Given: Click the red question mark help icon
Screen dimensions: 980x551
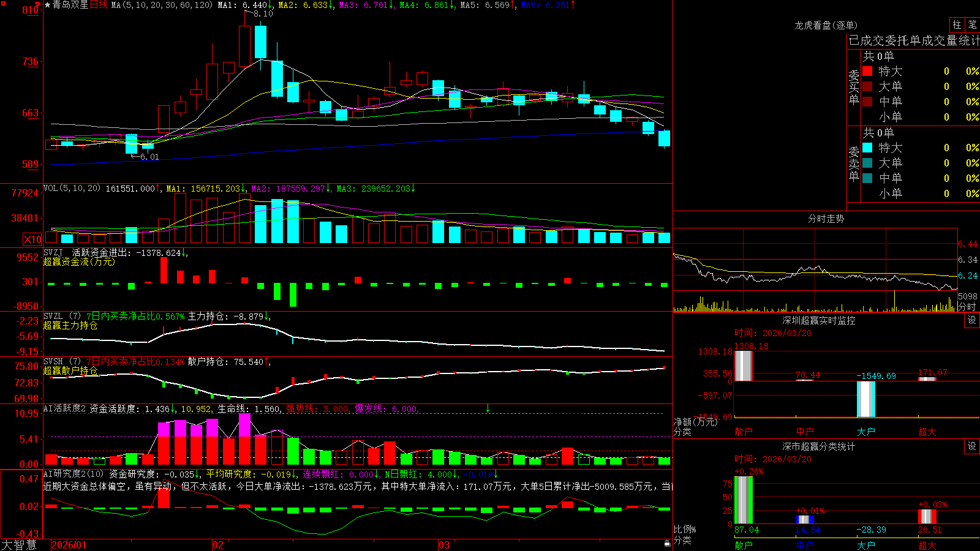Looking at the screenshot, I should coord(38,4).
